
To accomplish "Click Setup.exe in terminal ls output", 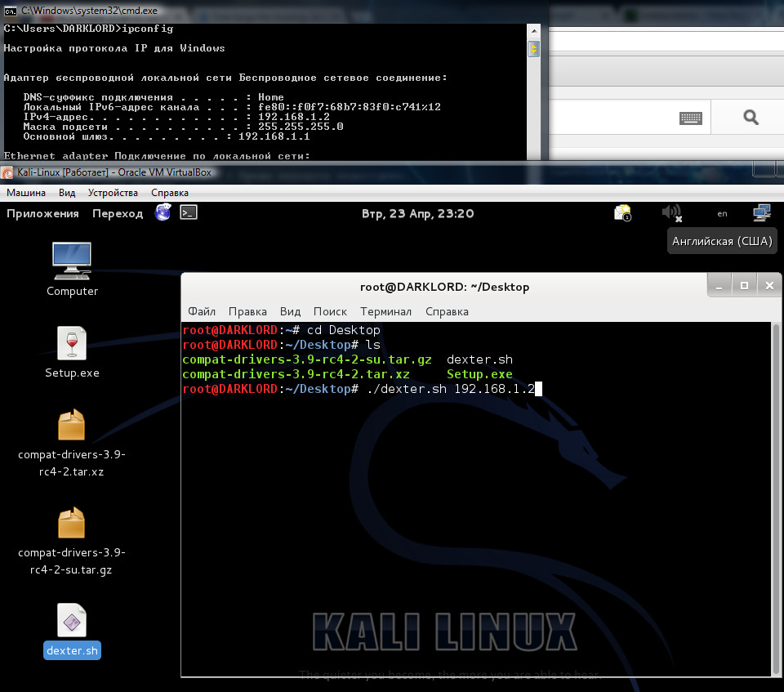I will tap(479, 374).
